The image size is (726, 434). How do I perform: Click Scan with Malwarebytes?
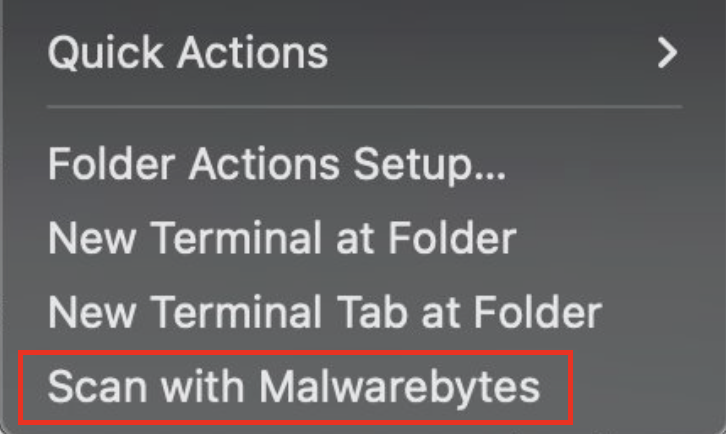click(294, 386)
